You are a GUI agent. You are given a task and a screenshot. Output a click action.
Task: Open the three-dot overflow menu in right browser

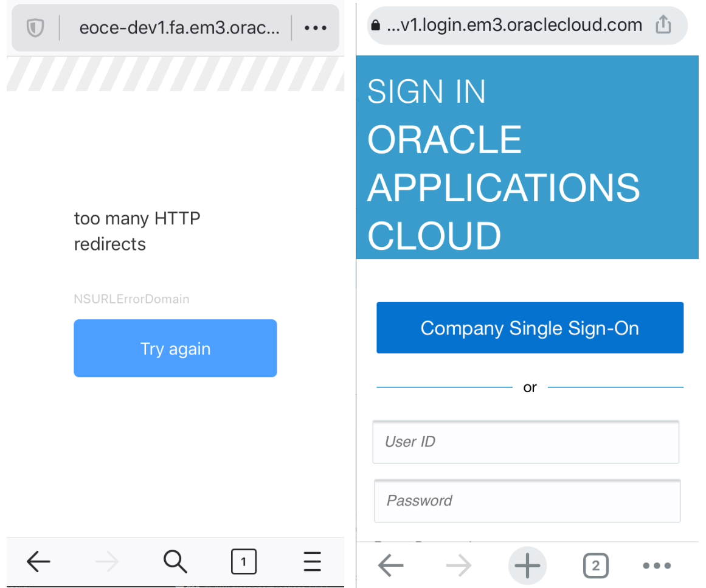pos(656,566)
